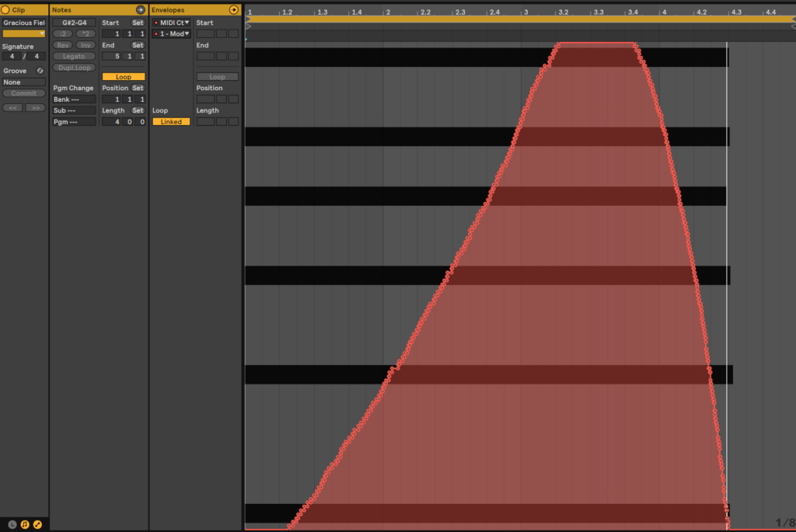Show the Launch box with L icon
796x532 pixels.
[12, 525]
